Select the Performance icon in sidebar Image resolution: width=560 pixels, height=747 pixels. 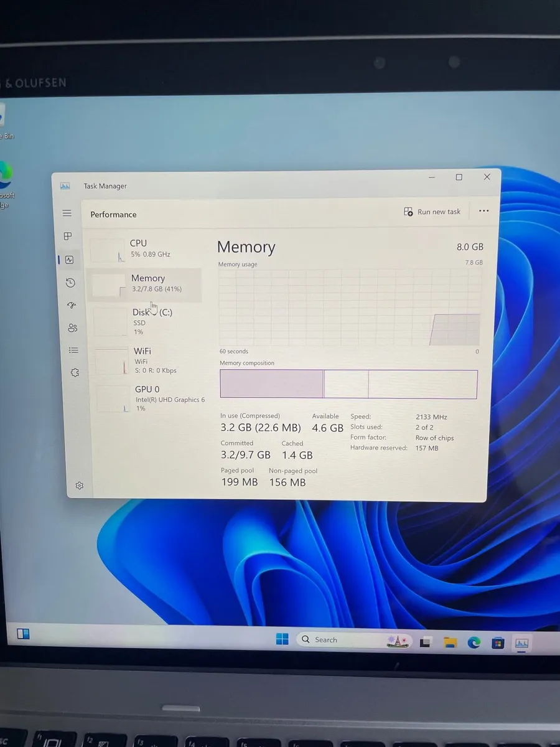tap(69, 260)
